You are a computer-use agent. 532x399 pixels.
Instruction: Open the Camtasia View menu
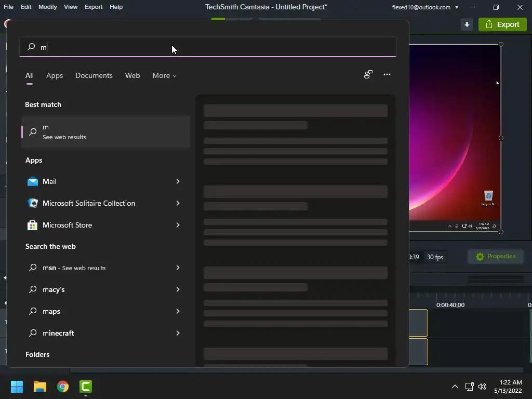pyautogui.click(x=71, y=7)
